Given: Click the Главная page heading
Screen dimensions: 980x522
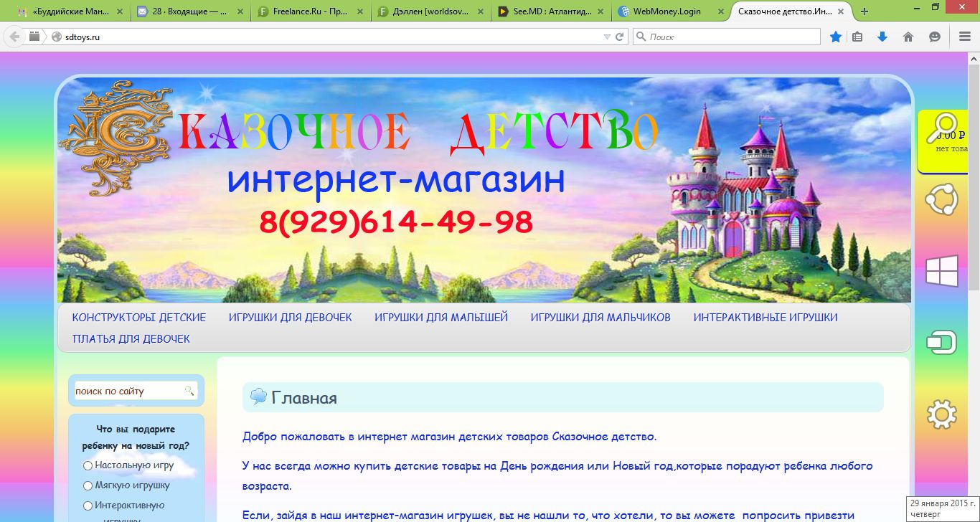Looking at the screenshot, I should 304,398.
